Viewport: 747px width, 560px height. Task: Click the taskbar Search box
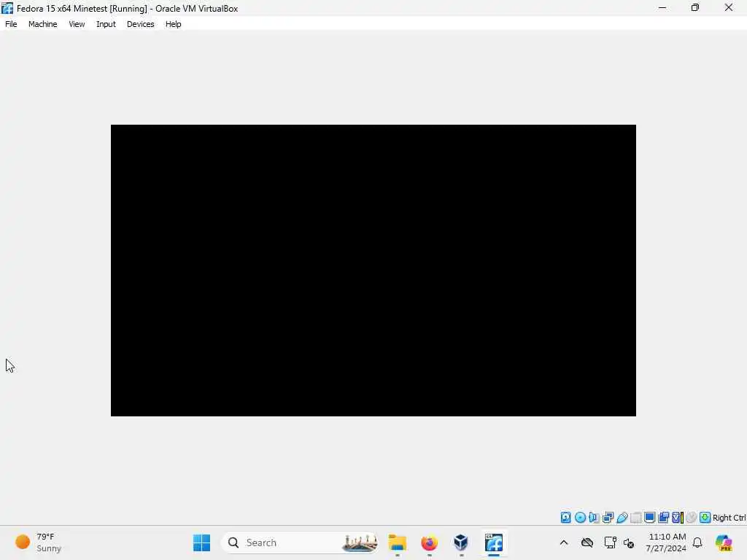click(300, 542)
